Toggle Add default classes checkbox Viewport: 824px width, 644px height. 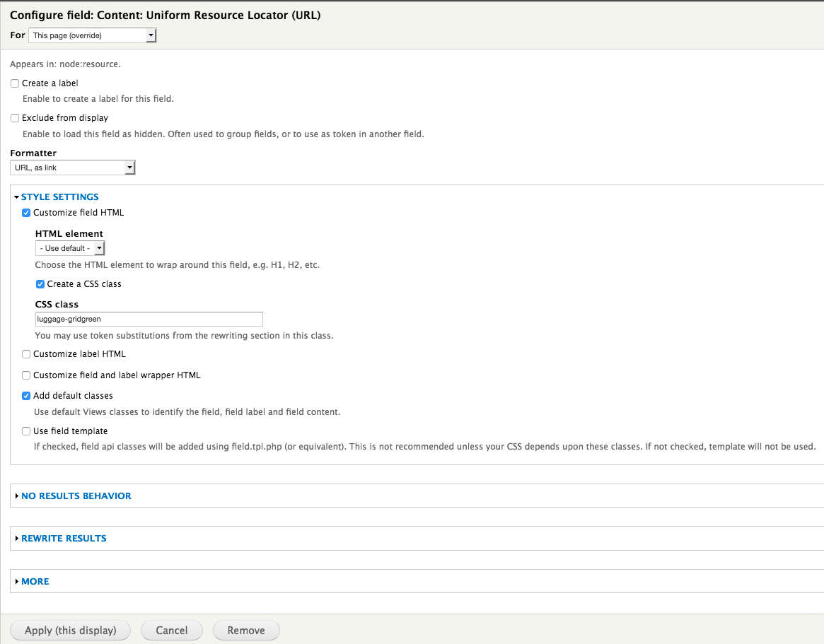click(25, 396)
